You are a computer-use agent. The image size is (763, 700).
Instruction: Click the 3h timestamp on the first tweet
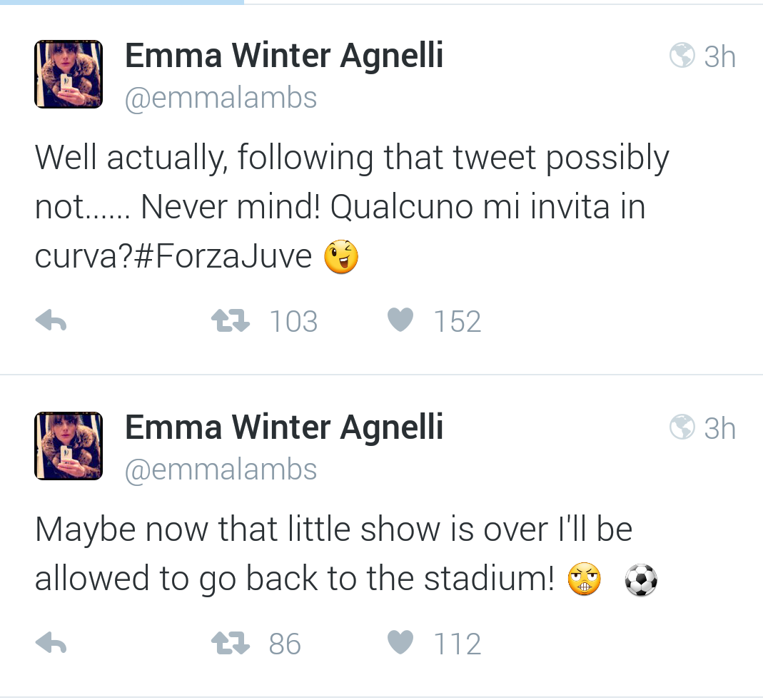(719, 56)
